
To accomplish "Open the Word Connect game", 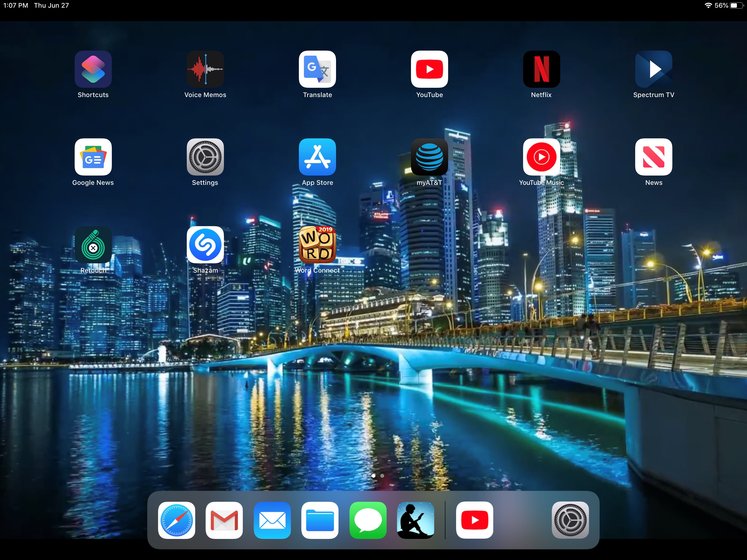I will tap(317, 245).
